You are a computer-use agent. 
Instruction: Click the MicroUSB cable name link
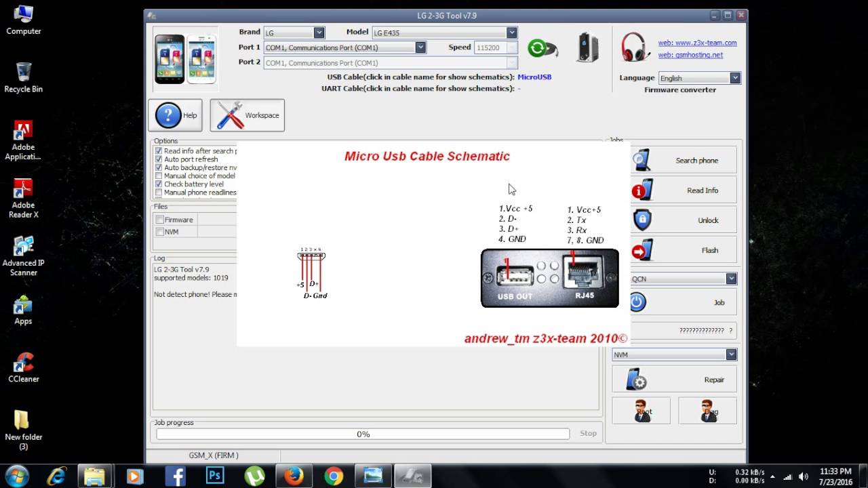coord(534,77)
